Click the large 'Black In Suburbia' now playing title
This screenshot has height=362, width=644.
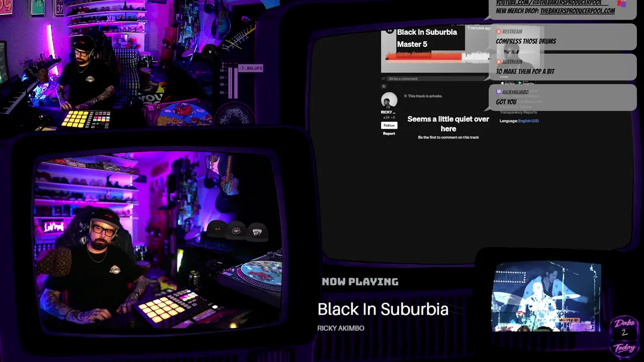click(383, 309)
